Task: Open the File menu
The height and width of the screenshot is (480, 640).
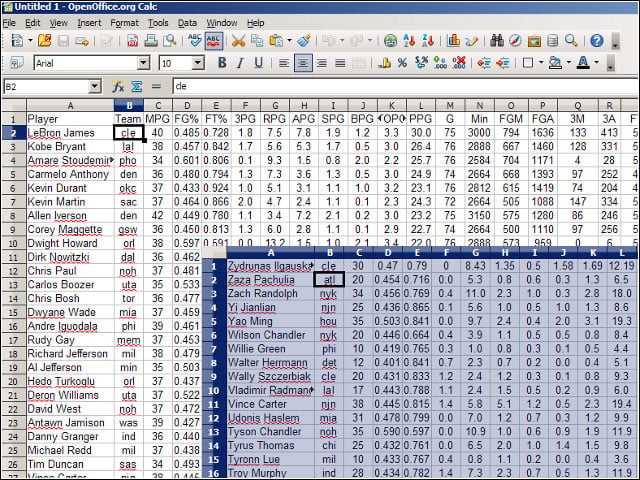Action: [x=9, y=23]
